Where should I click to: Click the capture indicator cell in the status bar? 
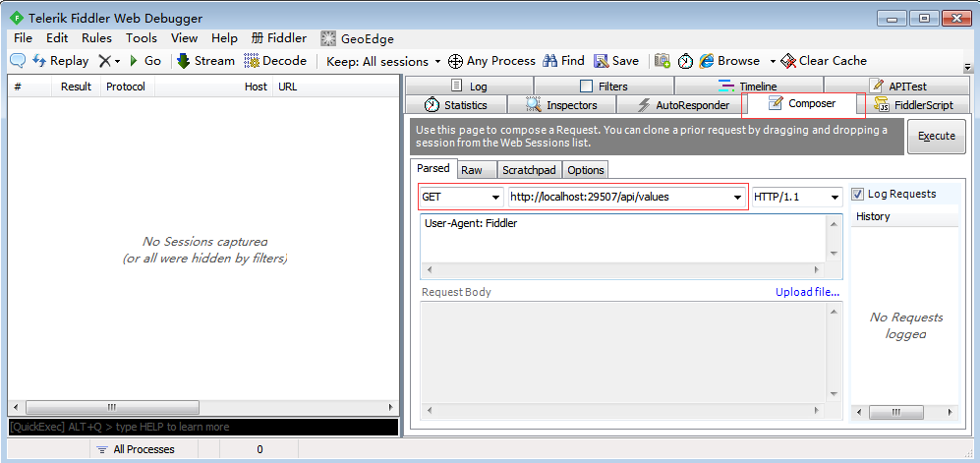click(x=47, y=449)
